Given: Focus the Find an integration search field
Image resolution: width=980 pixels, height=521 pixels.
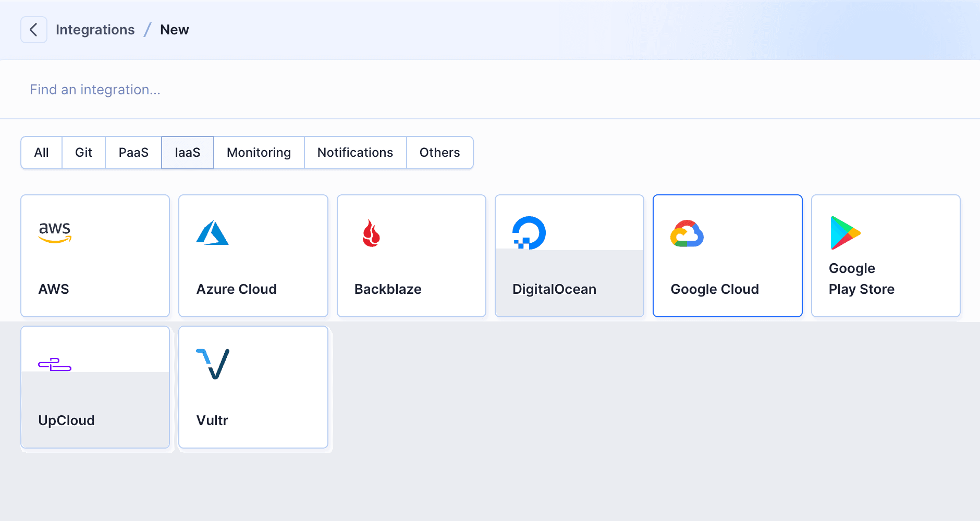Looking at the screenshot, I should 490,90.
